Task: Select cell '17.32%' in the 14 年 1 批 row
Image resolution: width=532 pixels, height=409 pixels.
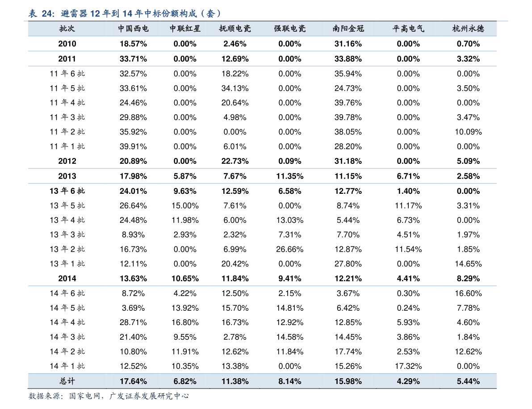Action: click(x=408, y=366)
